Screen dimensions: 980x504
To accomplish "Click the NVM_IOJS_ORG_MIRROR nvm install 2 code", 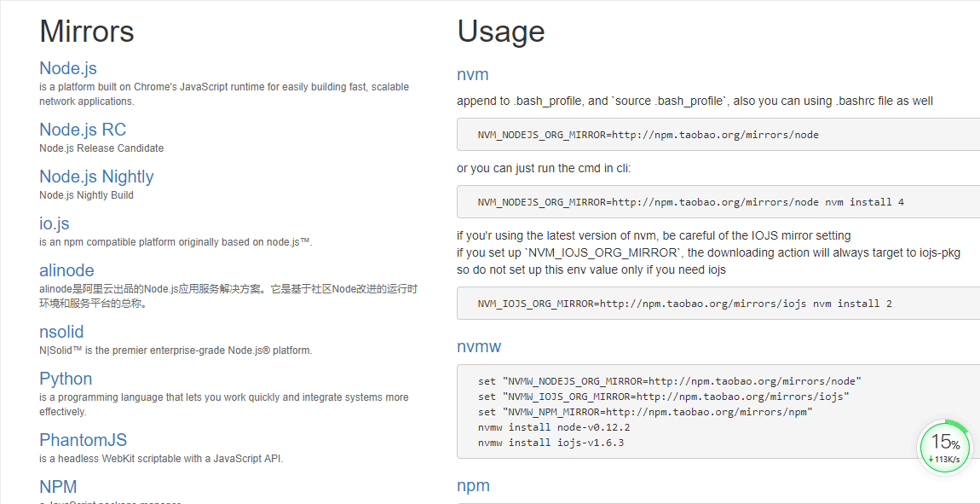I will click(685, 304).
